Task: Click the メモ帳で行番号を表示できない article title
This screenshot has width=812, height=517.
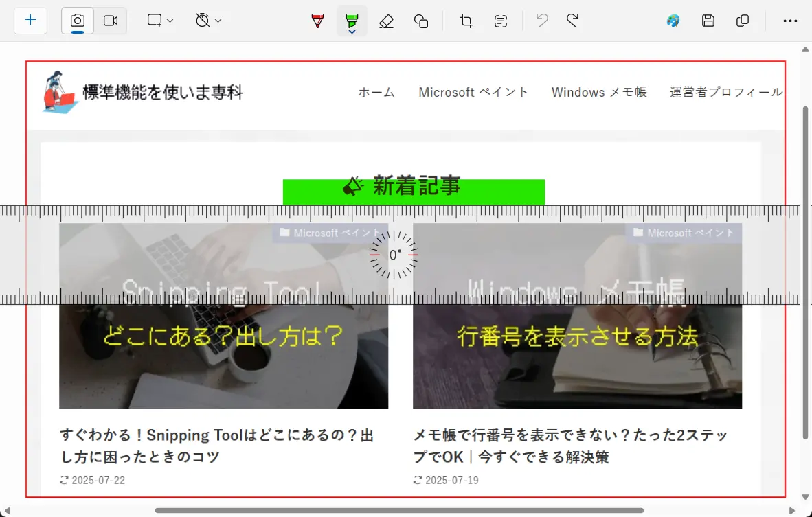Action: (571, 446)
